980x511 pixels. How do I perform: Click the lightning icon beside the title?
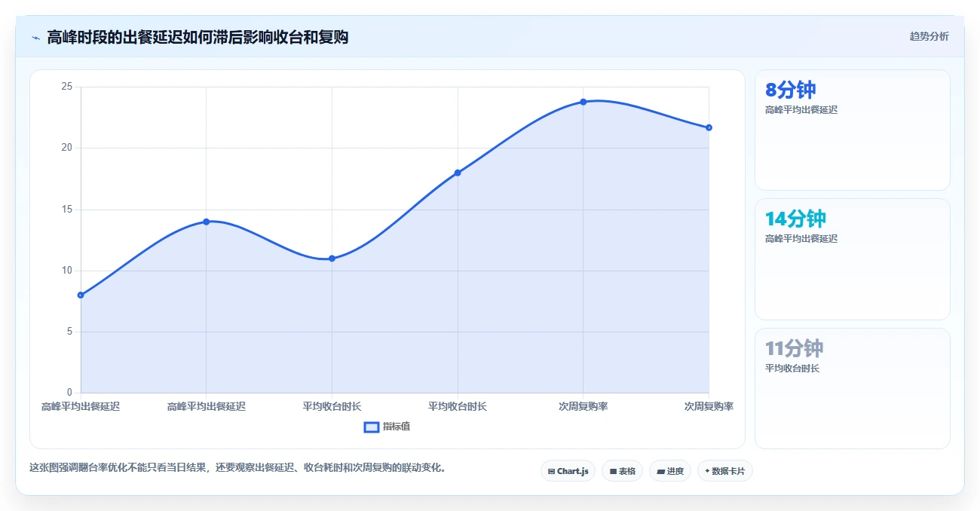(35, 38)
